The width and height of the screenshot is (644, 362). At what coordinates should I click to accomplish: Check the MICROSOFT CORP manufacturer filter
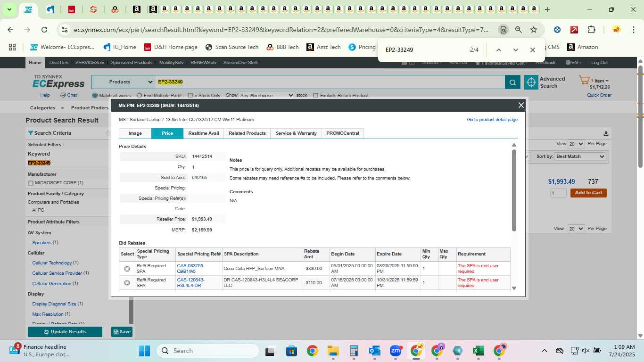[x=31, y=183]
